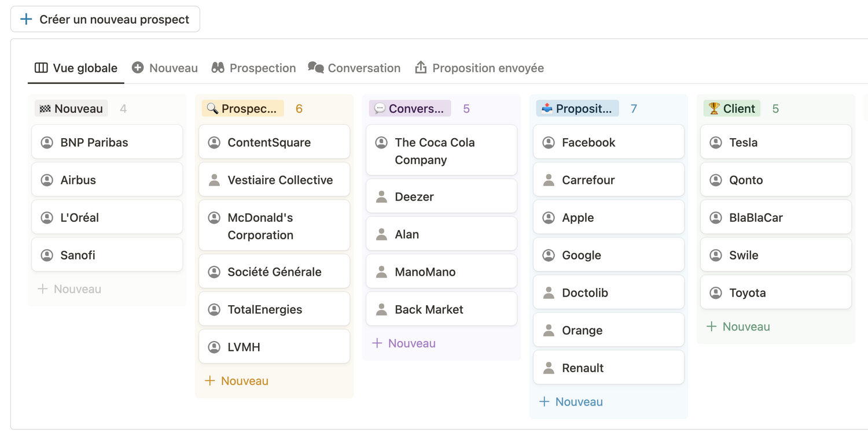Click the binoculars icon of Prospection tab
Viewport: 868px width, 448px height.
218,68
